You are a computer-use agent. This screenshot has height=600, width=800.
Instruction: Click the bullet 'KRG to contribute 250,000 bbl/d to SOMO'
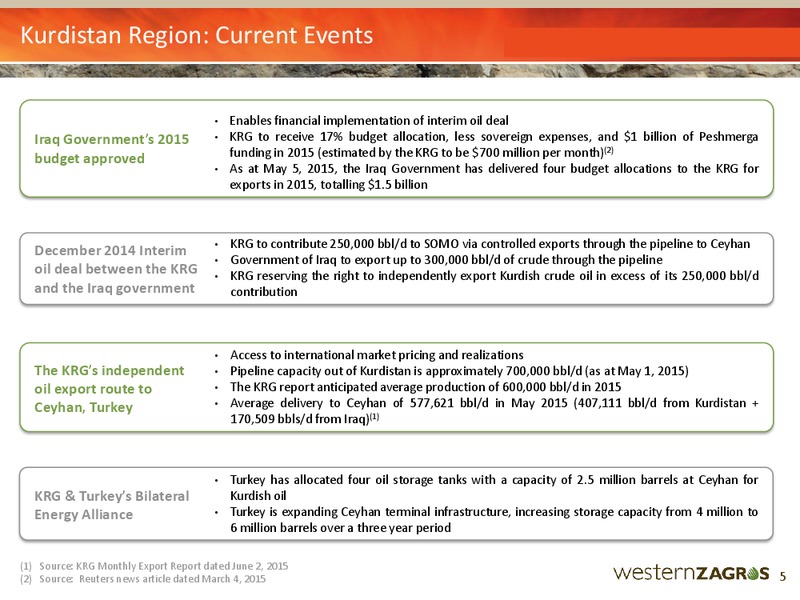point(490,244)
